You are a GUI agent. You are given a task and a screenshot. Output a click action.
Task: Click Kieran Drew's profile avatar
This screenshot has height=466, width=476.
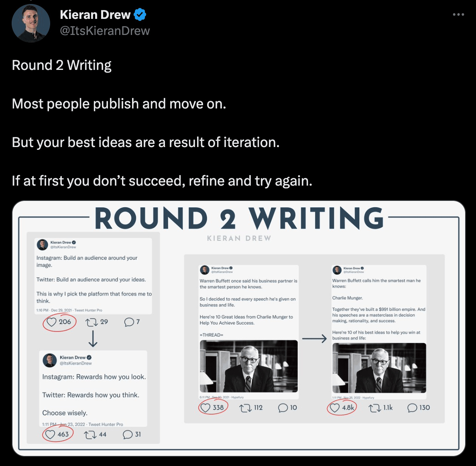click(x=31, y=23)
